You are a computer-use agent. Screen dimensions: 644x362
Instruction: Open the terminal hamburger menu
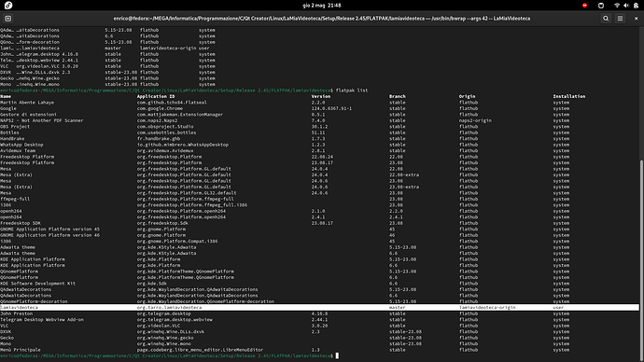click(x=620, y=19)
